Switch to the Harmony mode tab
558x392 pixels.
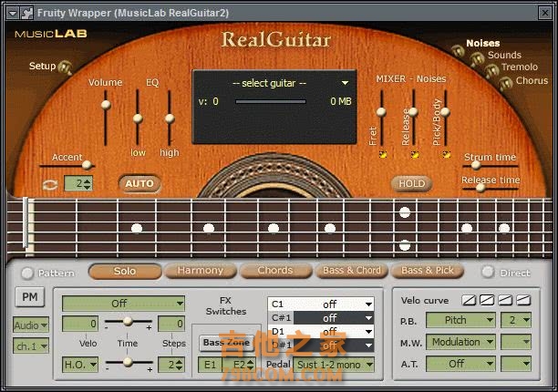point(201,271)
